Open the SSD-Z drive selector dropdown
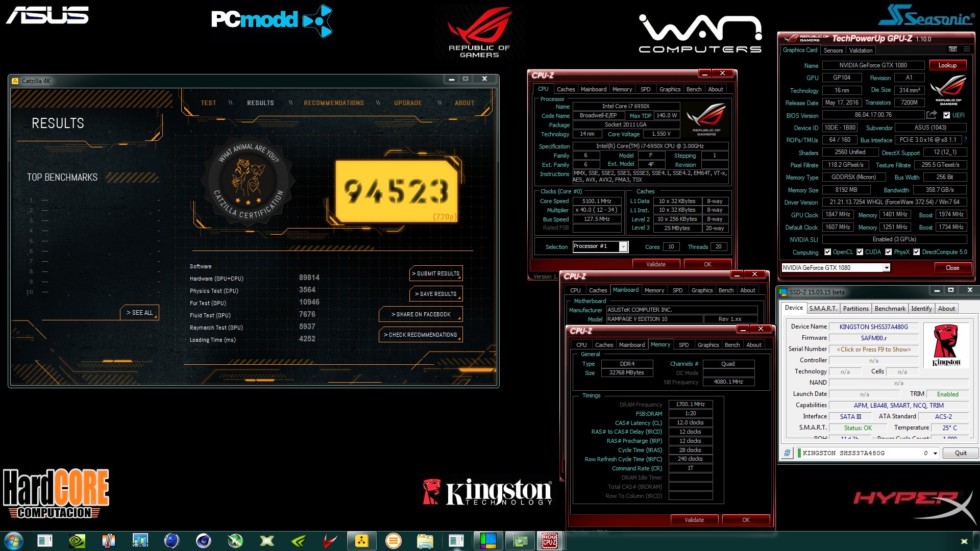 coord(935,453)
